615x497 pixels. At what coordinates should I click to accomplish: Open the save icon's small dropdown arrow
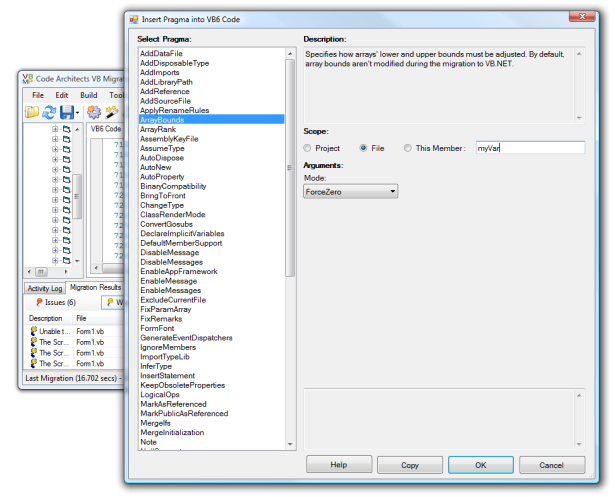[77, 113]
